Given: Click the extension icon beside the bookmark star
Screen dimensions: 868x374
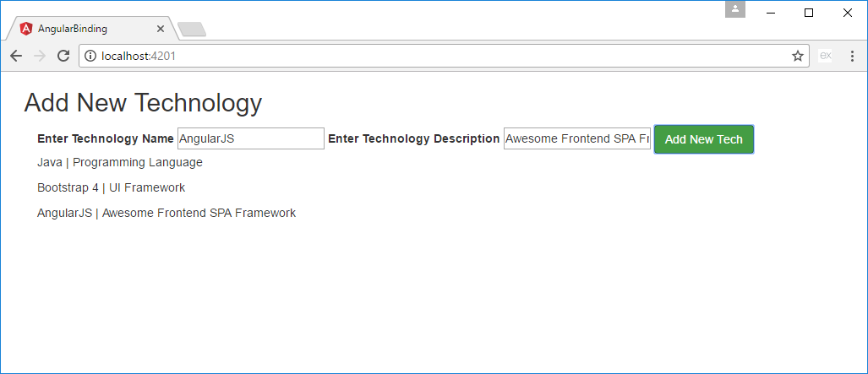Looking at the screenshot, I should coord(826,56).
